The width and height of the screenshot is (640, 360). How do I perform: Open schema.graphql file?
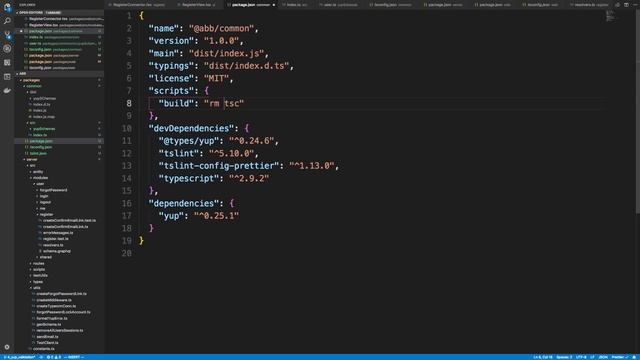pos(57,251)
